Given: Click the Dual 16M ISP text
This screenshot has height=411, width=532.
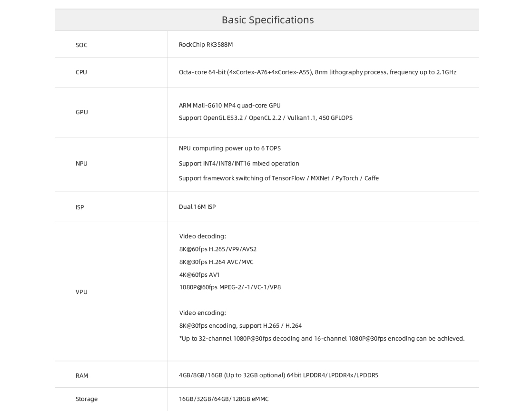Looking at the screenshot, I should pos(197,207).
